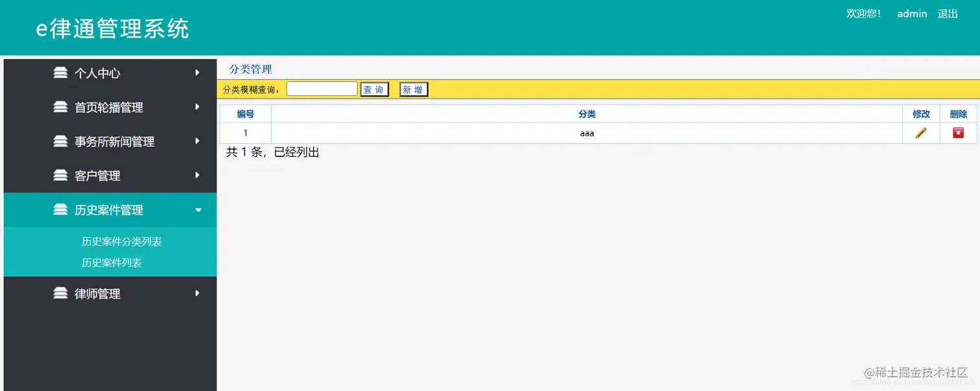Expand 客户管理 with its arrow

tap(198, 175)
